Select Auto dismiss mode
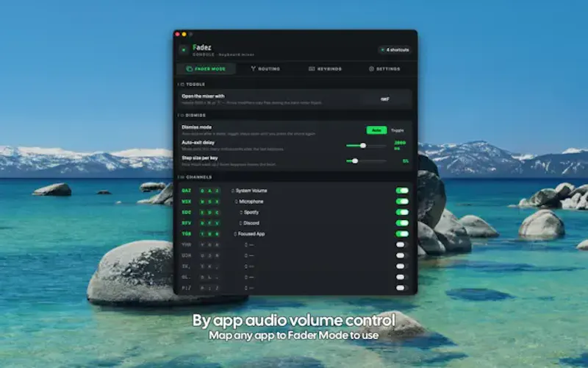This screenshot has width=588, height=368. 376,130
